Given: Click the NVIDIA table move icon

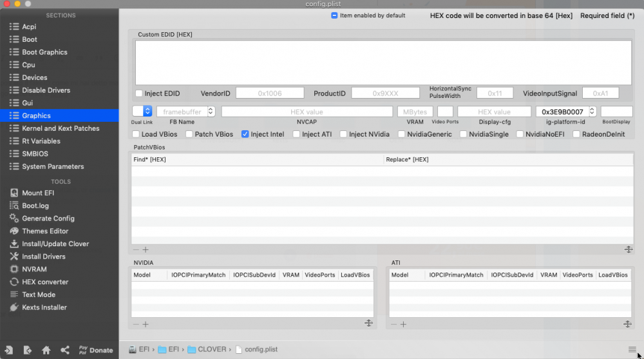Looking at the screenshot, I should pos(368,323).
